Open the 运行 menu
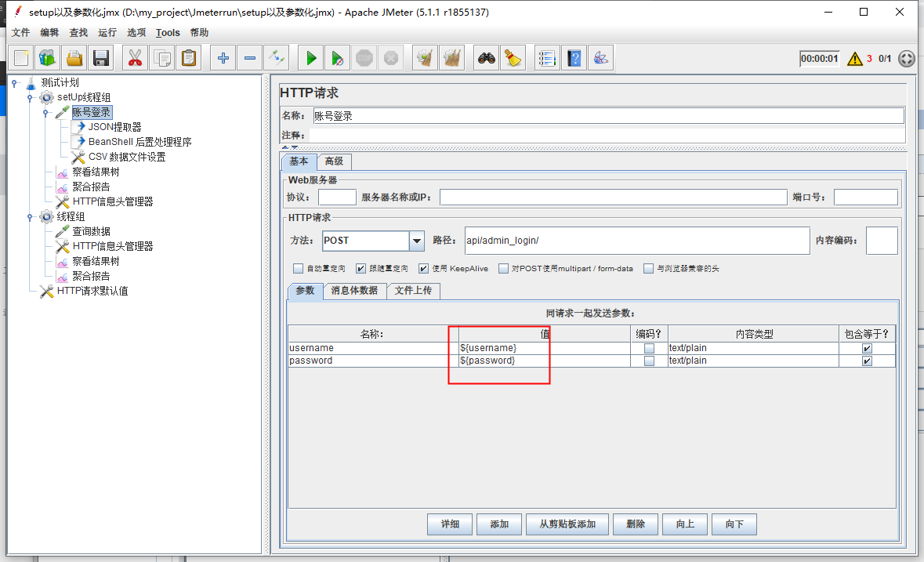Viewport: 924px width, 562px height. [107, 32]
